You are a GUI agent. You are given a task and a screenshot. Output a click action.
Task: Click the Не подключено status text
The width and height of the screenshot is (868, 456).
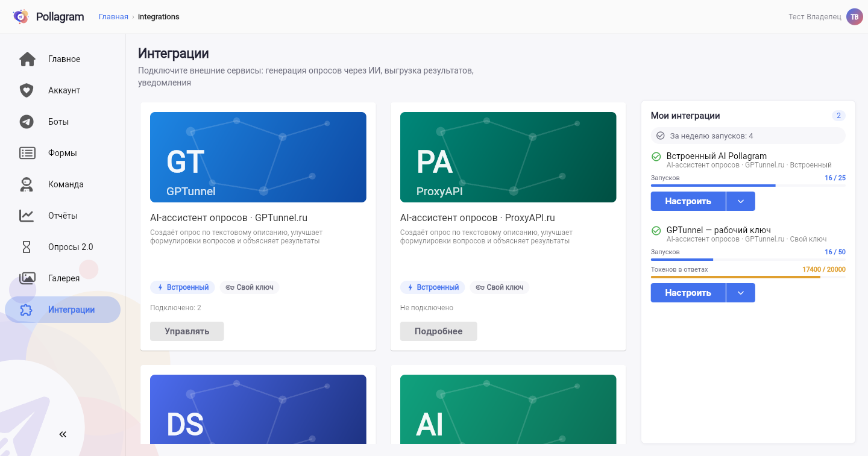pos(427,308)
